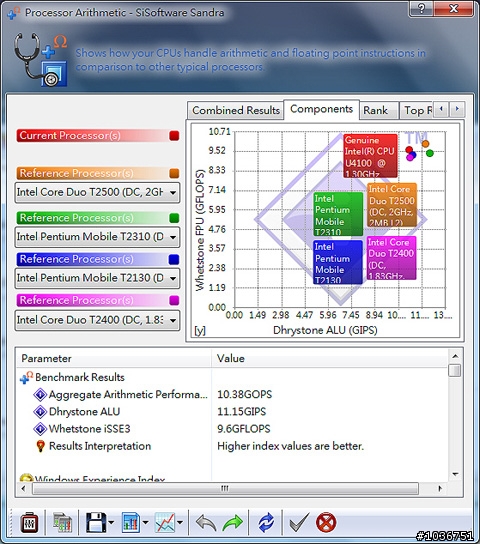Image resolution: width=480 pixels, height=544 pixels.
Task: Click the vertical scrollbar up arrow
Action: pyautogui.click(x=455, y=356)
